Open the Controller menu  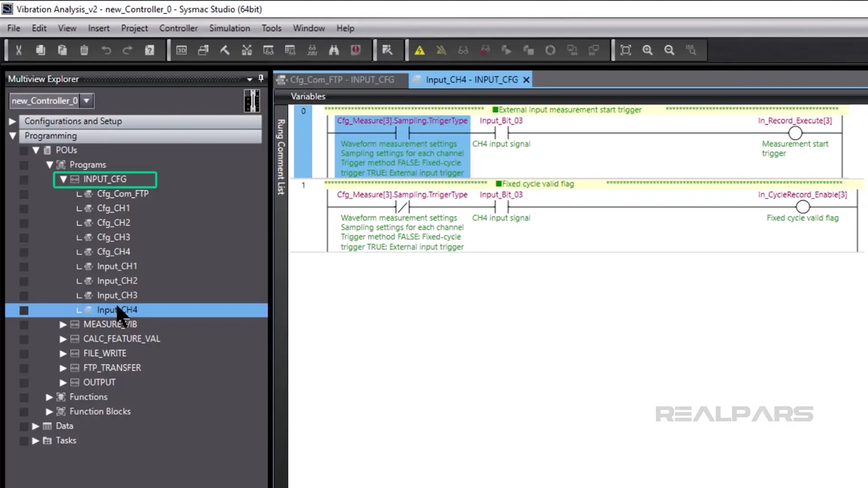tap(178, 28)
